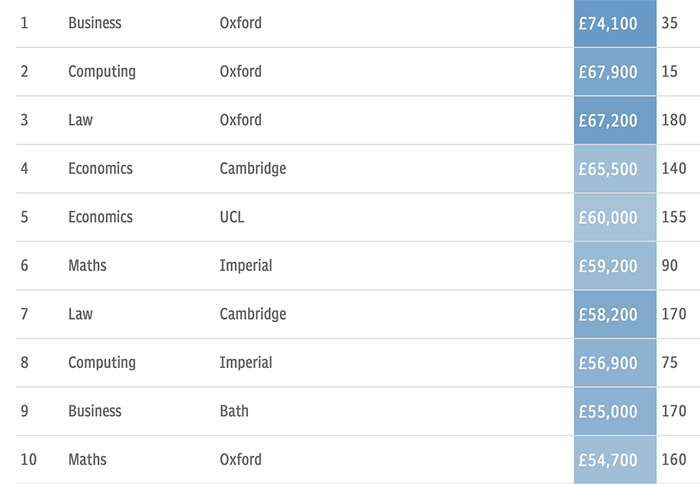700x484 pixels.
Task: Select Imperial in the Maths row
Action: point(246,266)
